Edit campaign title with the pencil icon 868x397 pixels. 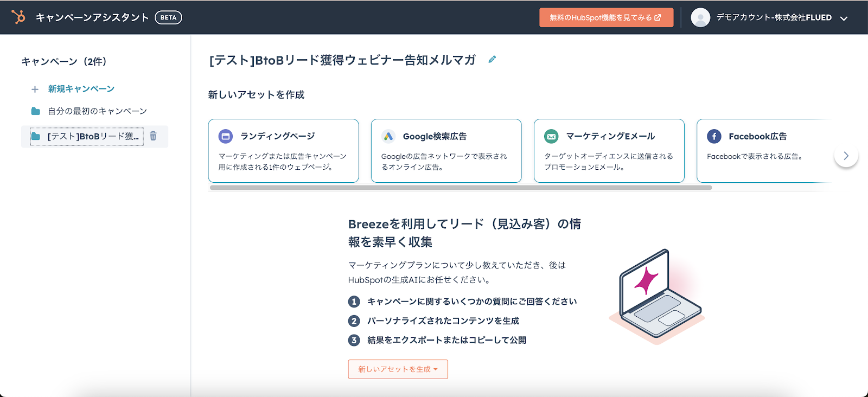click(492, 60)
